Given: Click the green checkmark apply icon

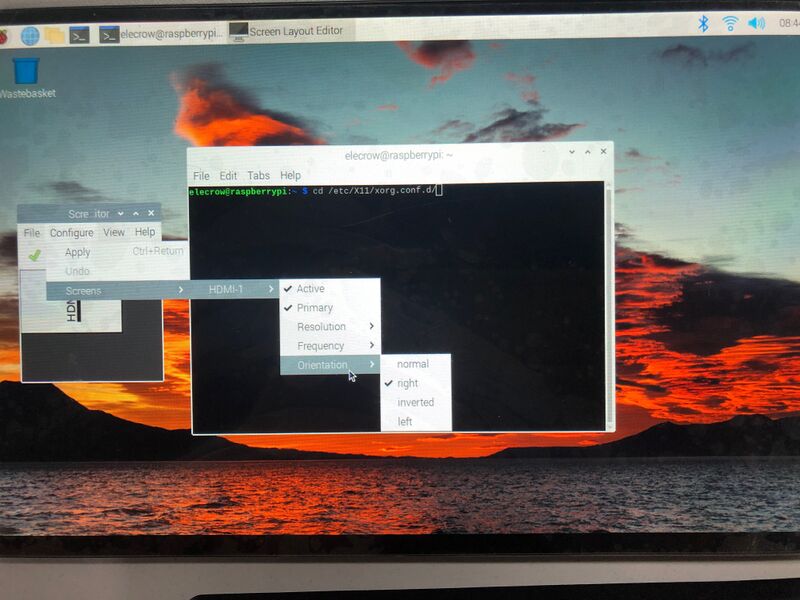Looking at the screenshot, I should pyautogui.click(x=35, y=254).
